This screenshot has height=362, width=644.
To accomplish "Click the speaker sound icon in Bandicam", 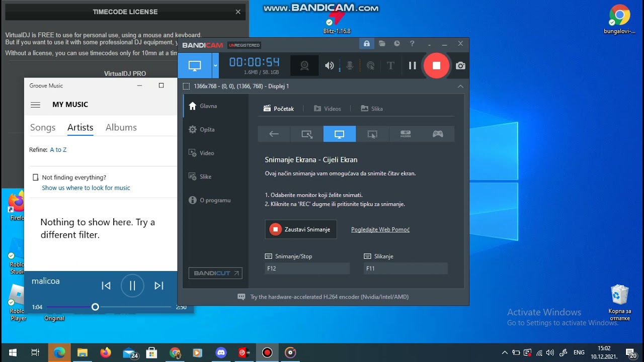I will pos(329,66).
